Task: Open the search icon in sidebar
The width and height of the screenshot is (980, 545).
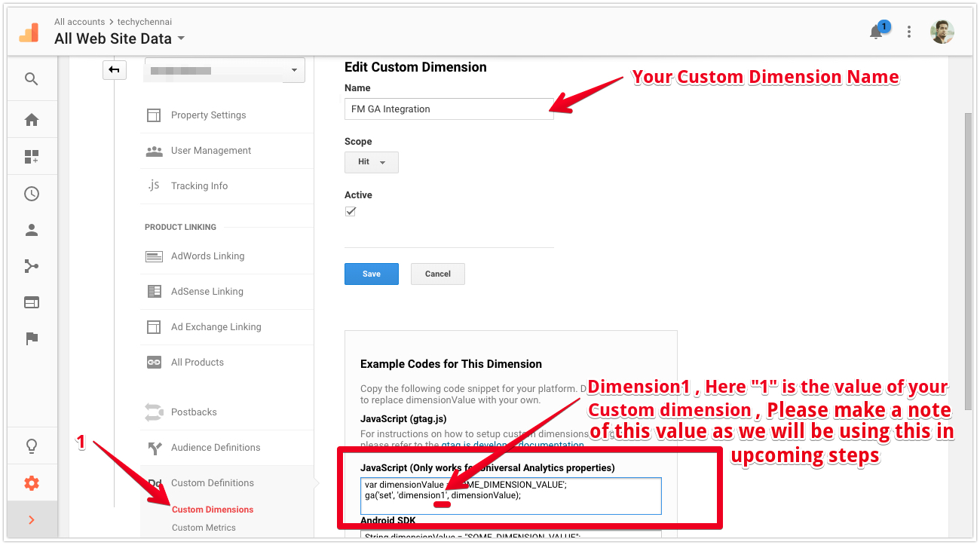Action: pyautogui.click(x=32, y=78)
